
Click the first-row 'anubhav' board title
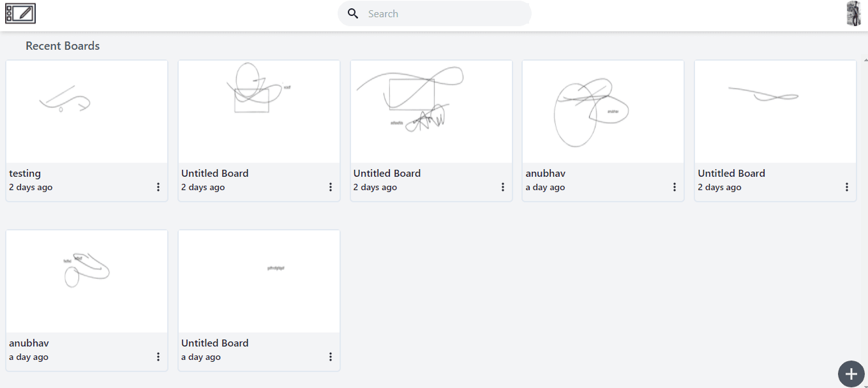[546, 173]
